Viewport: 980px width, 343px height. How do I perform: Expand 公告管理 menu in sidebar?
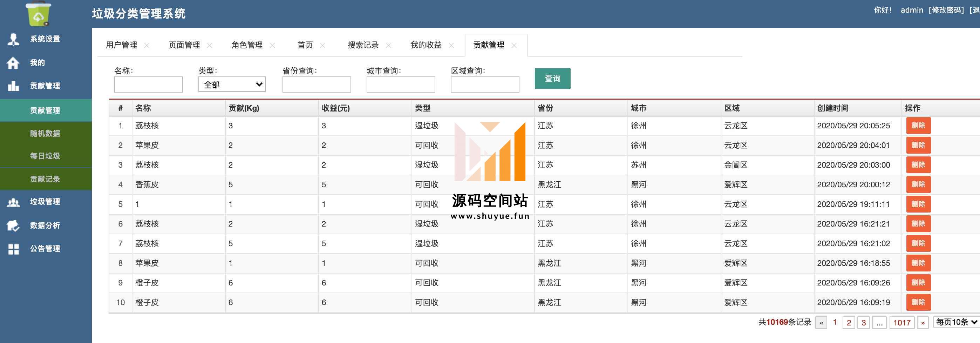tap(46, 249)
